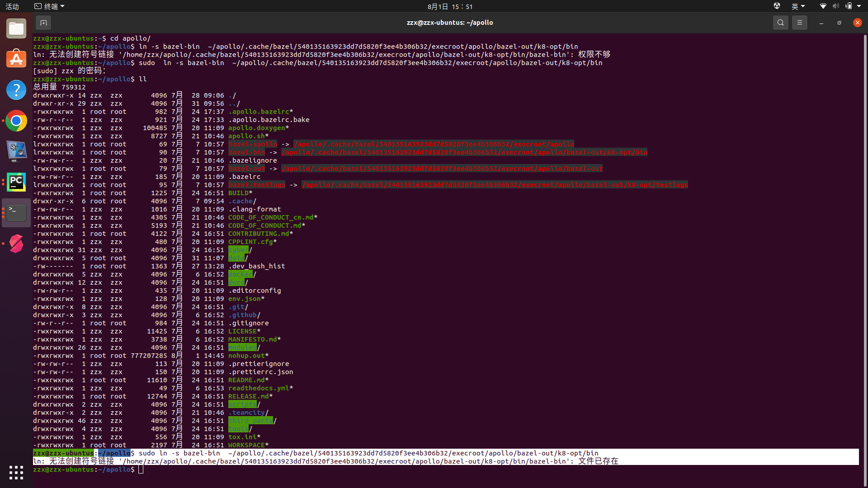Open a new terminal tab with the plus button

(x=43, y=22)
